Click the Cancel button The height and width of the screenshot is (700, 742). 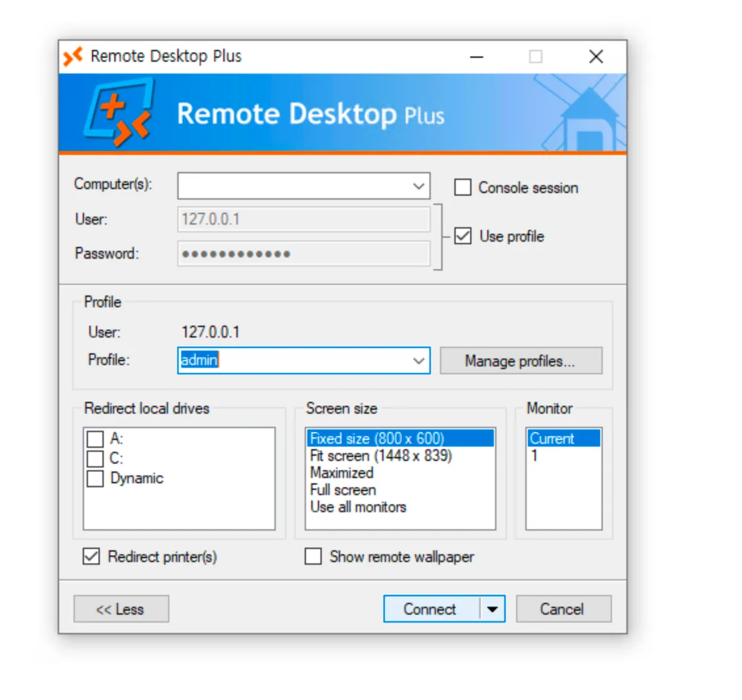pyautogui.click(x=563, y=609)
